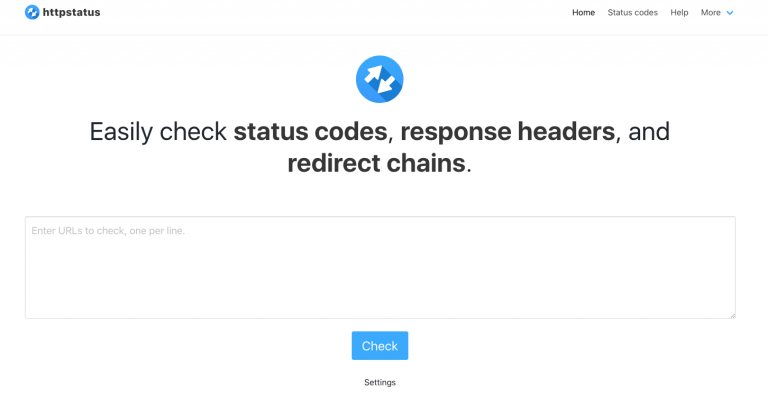Go to the Home nav item
The width and height of the screenshot is (768, 408).
[583, 13]
